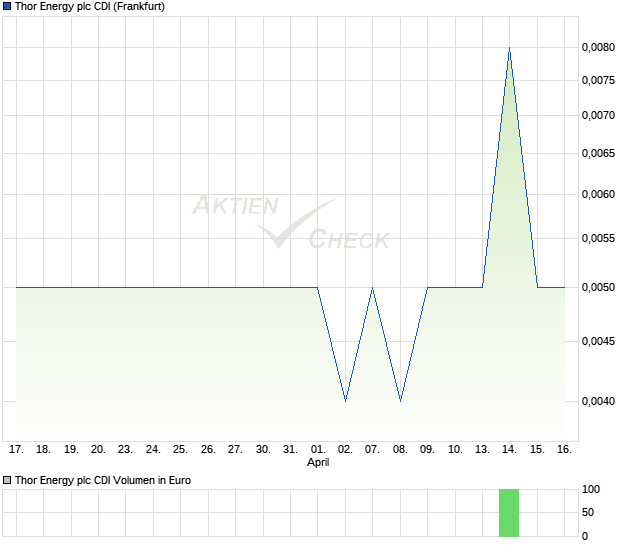620x546 pixels.
Task: Click the volume axis label 100
Action: [x=591, y=489]
